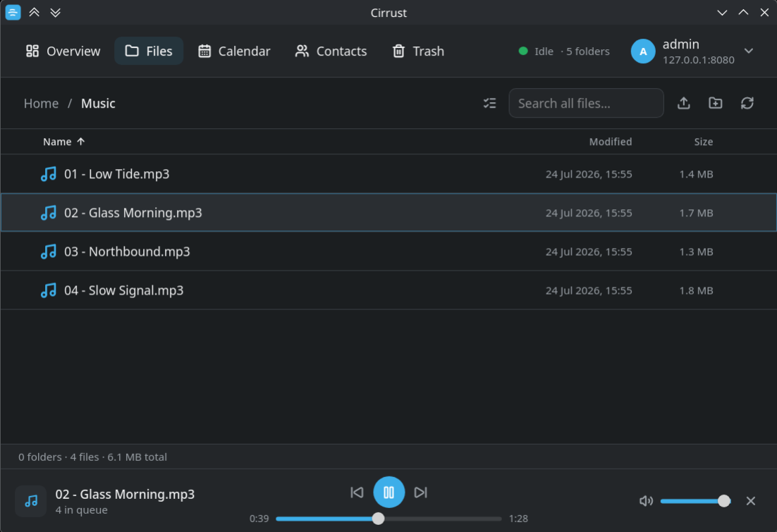
Task: Open the Calendar tab
Action: click(x=234, y=51)
